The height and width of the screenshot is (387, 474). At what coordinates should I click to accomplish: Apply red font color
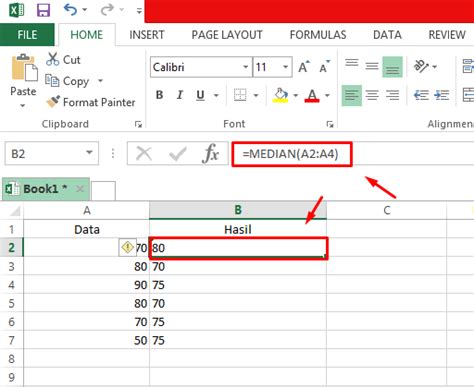coord(312,95)
